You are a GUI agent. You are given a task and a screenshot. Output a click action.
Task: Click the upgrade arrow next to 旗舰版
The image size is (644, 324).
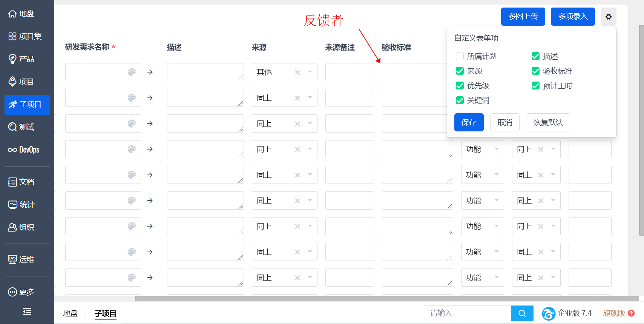pyautogui.click(x=631, y=313)
